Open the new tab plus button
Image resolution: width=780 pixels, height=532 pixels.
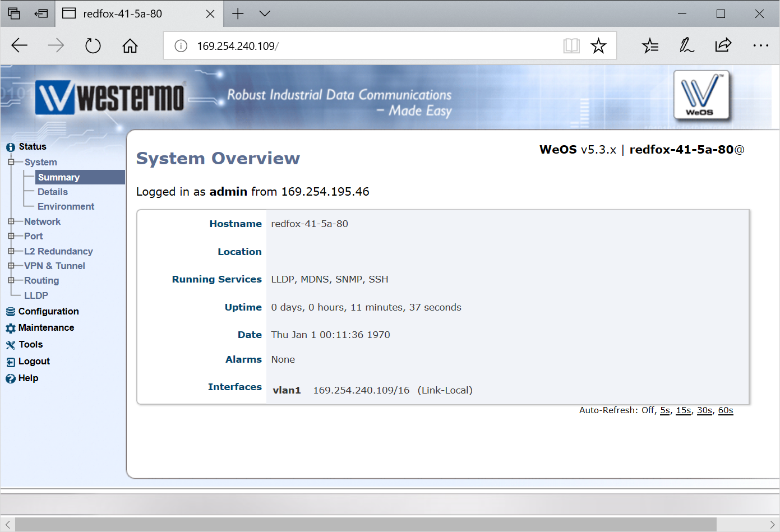point(238,13)
